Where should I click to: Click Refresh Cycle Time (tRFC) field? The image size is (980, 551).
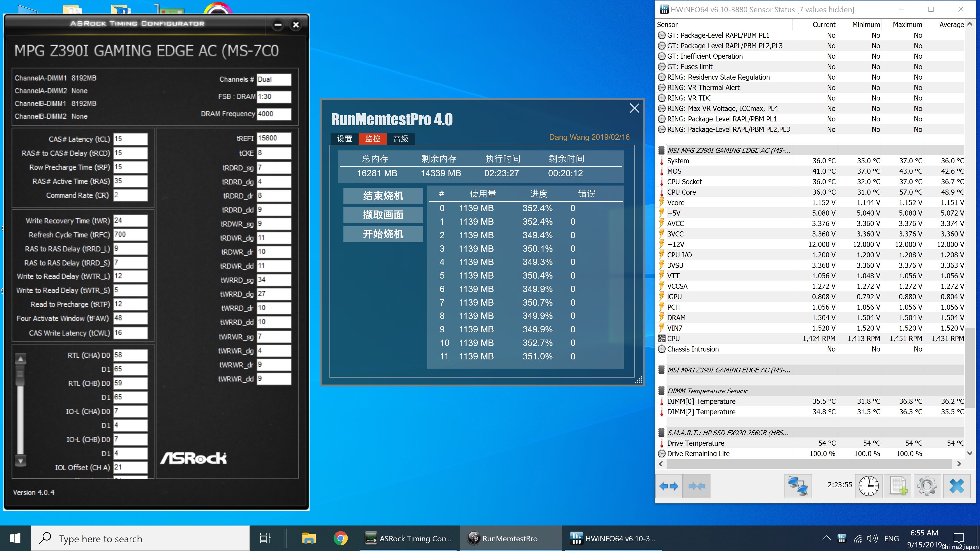point(130,235)
